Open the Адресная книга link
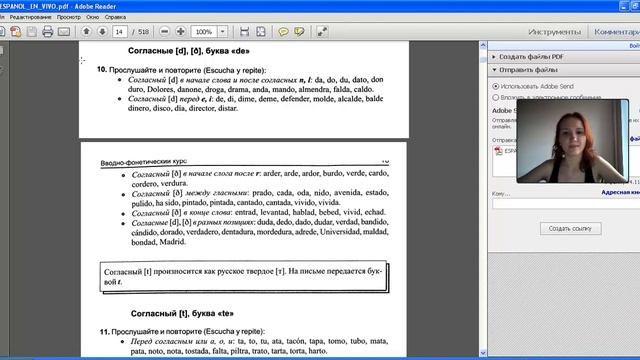This screenshot has width=640, height=360. click(620, 192)
